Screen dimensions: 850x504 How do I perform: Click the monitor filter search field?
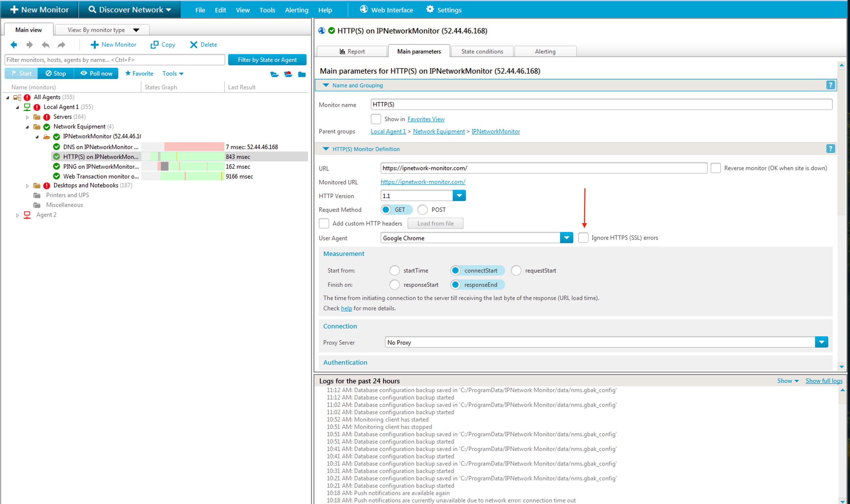click(x=115, y=60)
